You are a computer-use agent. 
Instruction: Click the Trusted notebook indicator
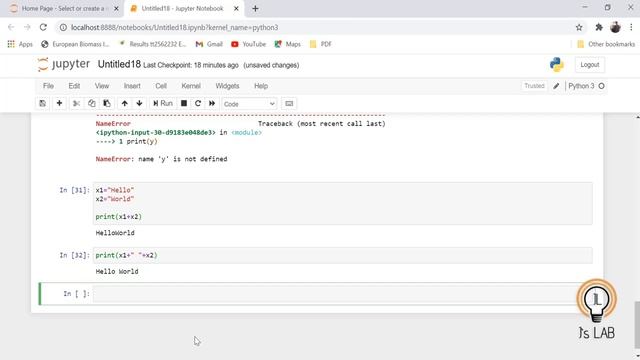click(534, 86)
